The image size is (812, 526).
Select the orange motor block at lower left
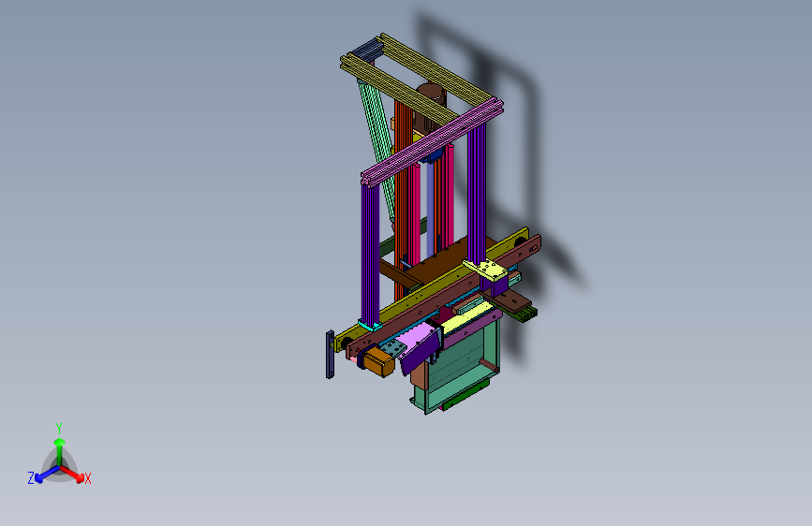point(378,361)
